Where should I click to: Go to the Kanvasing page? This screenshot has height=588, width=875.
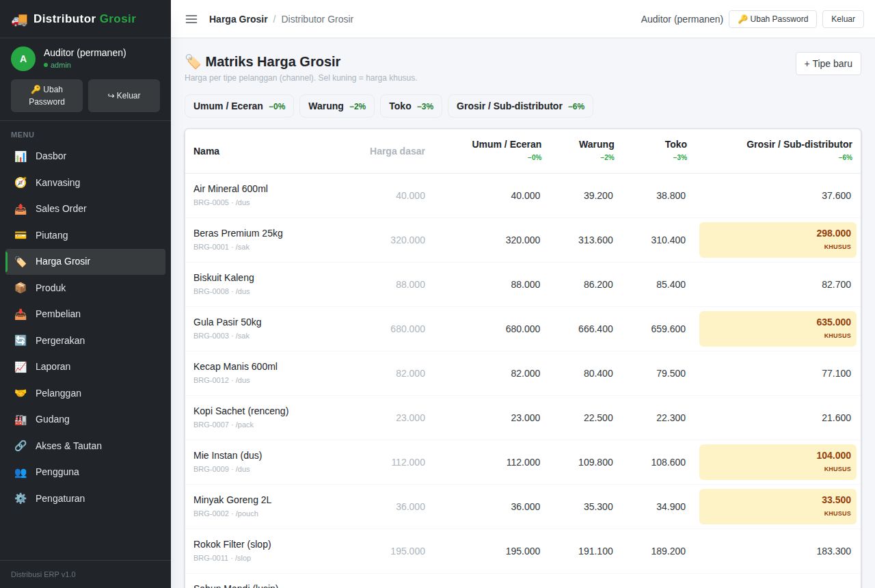[x=85, y=183]
